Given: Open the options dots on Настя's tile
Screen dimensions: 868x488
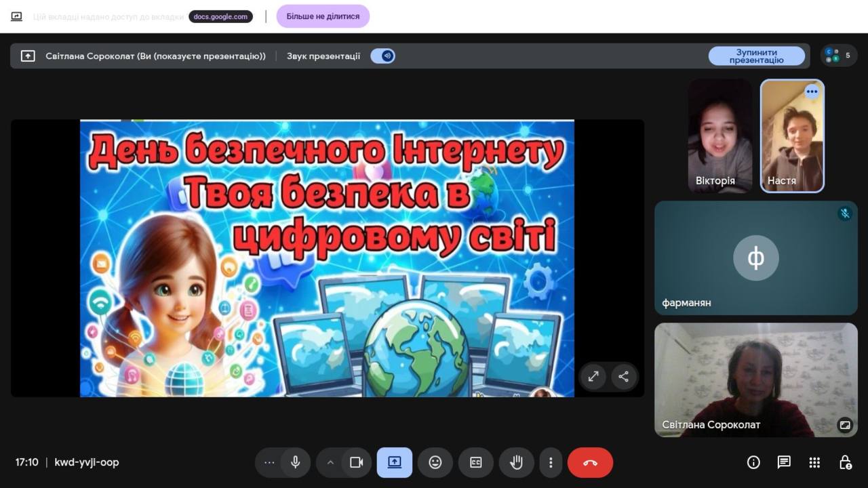Looking at the screenshot, I should [812, 91].
